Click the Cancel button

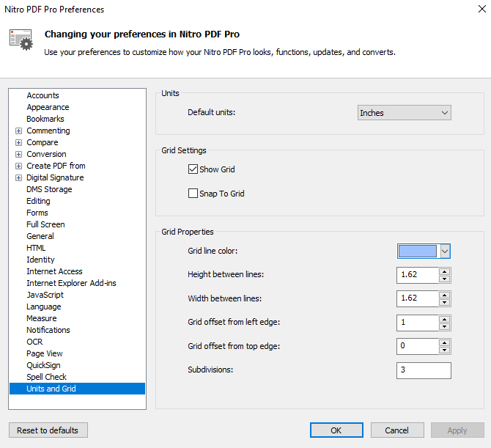[x=397, y=430]
